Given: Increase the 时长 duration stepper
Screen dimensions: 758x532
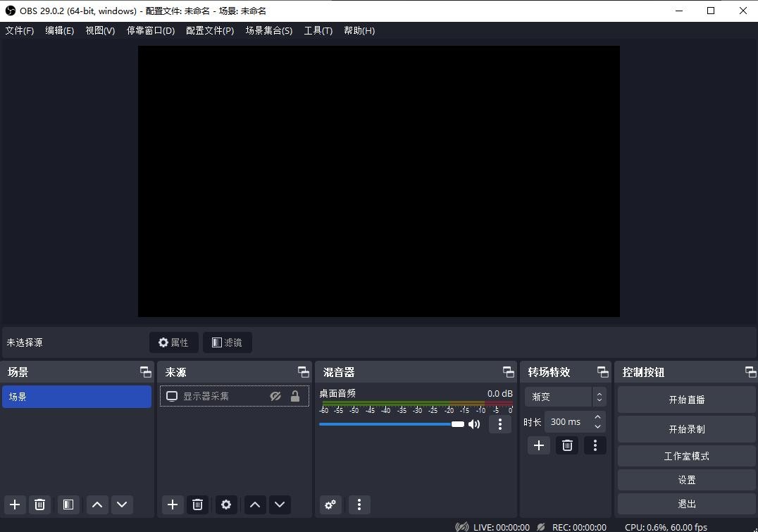Looking at the screenshot, I should (x=598, y=417).
